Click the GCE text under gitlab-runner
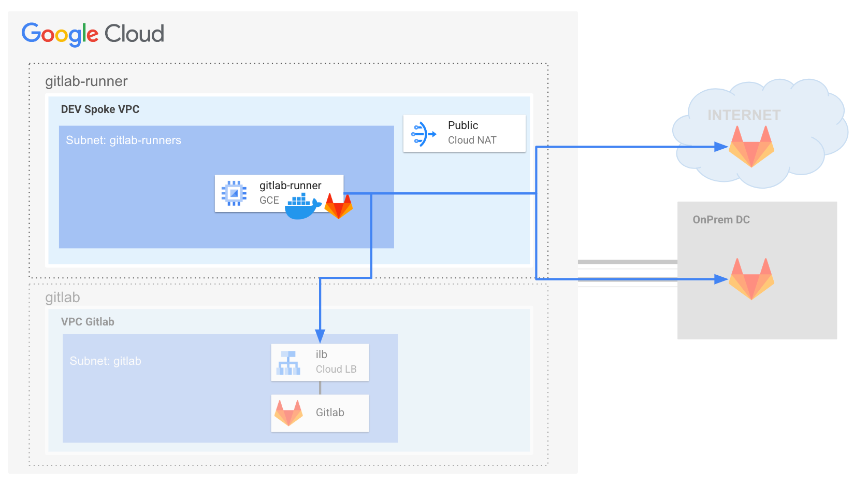 point(269,201)
